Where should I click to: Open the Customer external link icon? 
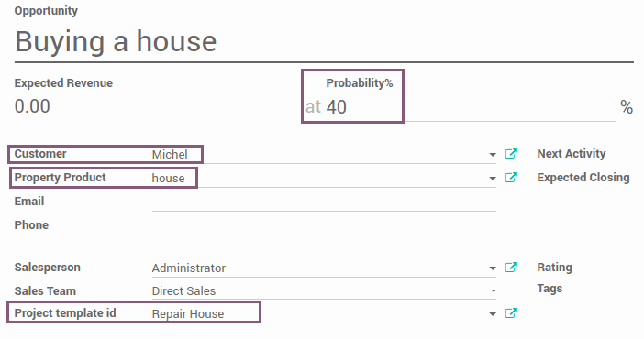(511, 154)
